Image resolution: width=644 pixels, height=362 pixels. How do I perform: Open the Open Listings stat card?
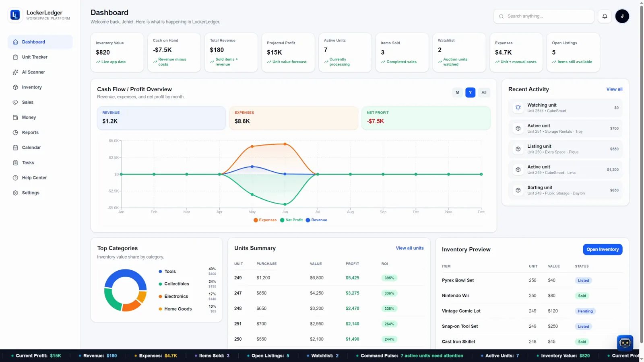pos(573,53)
